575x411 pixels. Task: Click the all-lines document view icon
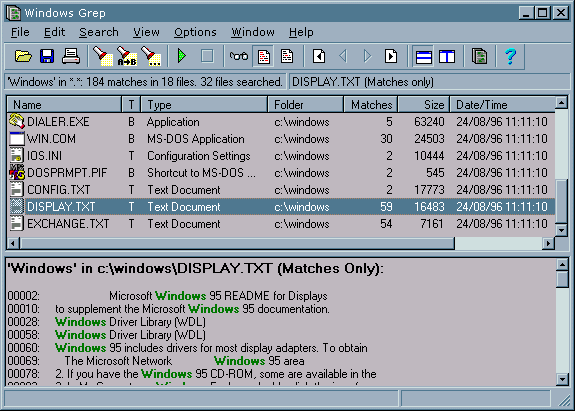(287, 56)
